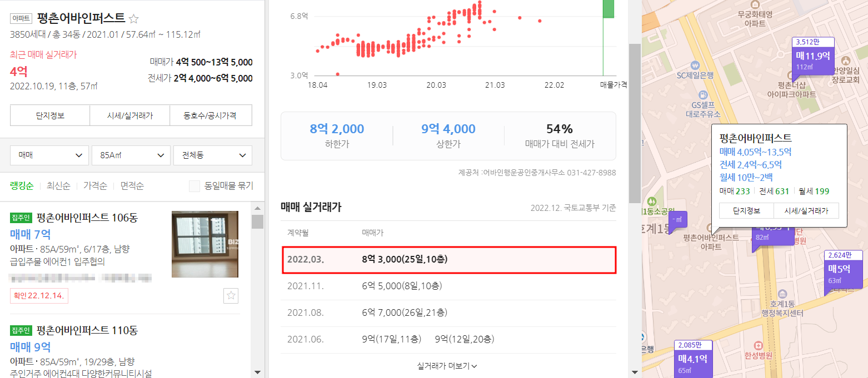Select the 2021.11. 6억 5,000 transaction row

[448, 286]
